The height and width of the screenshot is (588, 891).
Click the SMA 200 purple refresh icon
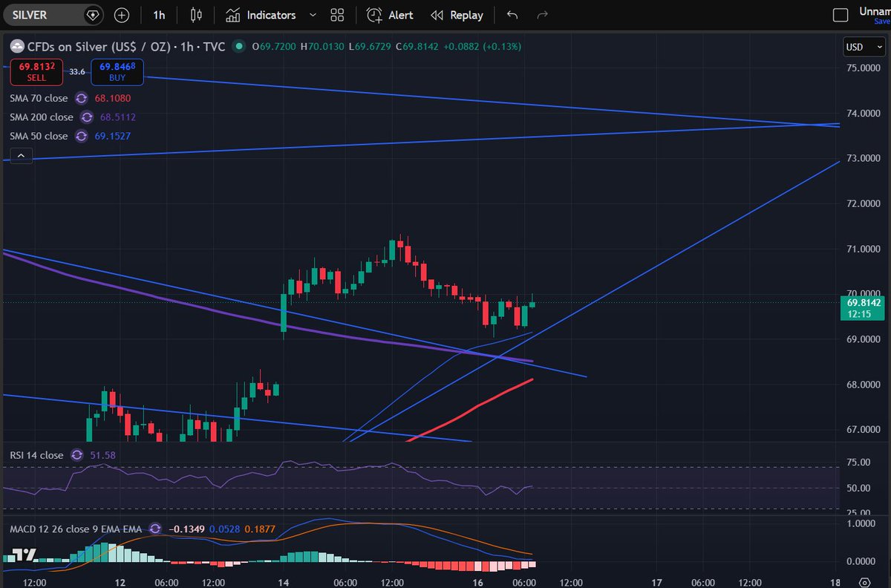tap(87, 117)
